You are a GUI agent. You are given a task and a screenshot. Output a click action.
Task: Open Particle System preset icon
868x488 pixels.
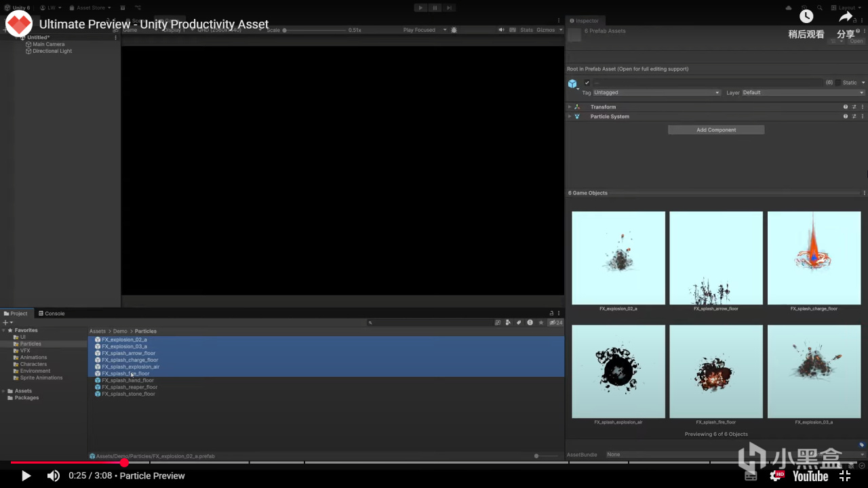click(854, 117)
